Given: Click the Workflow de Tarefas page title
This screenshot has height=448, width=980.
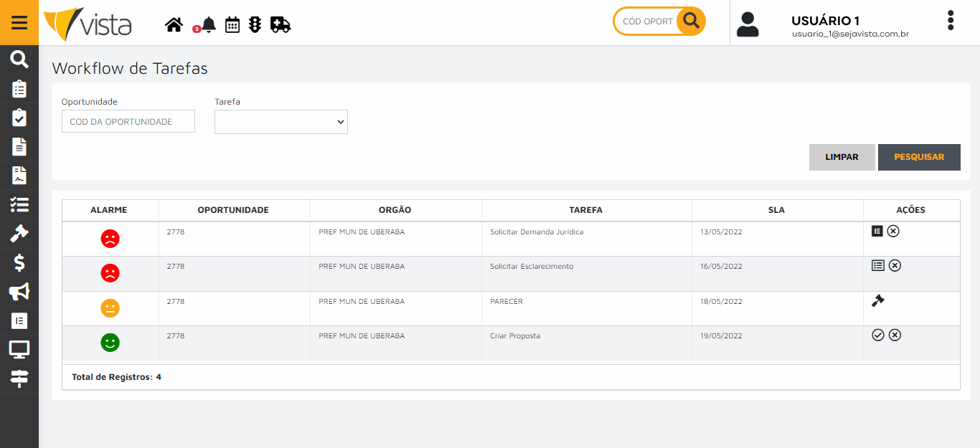Looking at the screenshot, I should click(x=130, y=68).
